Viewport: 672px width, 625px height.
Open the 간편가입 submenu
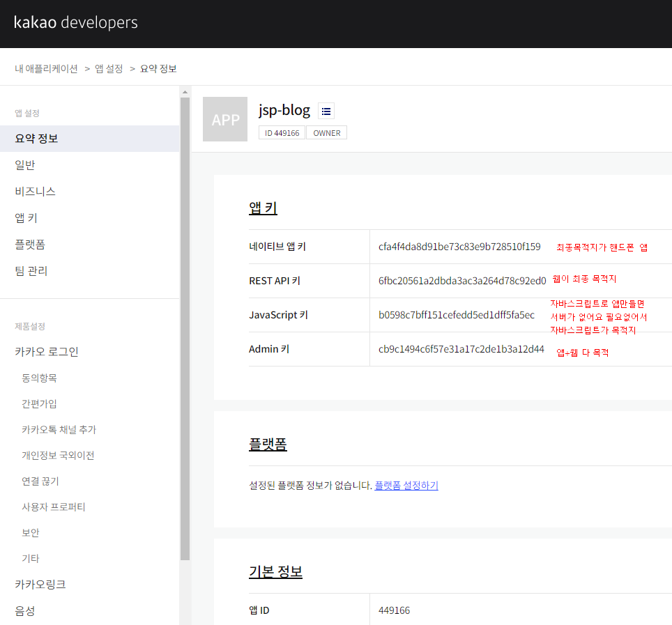pos(40,403)
